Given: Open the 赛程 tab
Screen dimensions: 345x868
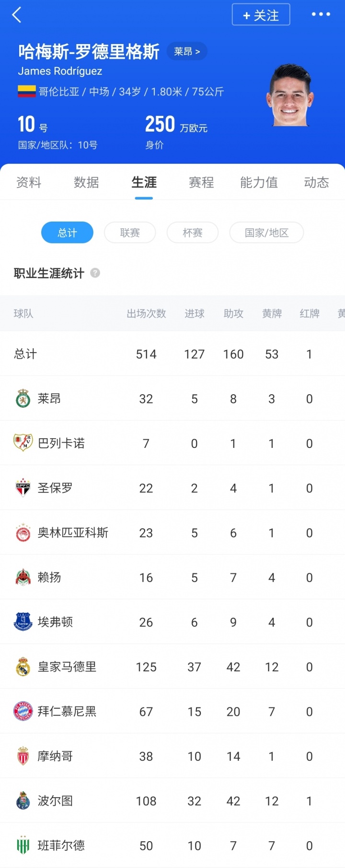Looking at the screenshot, I should pyautogui.click(x=201, y=182).
